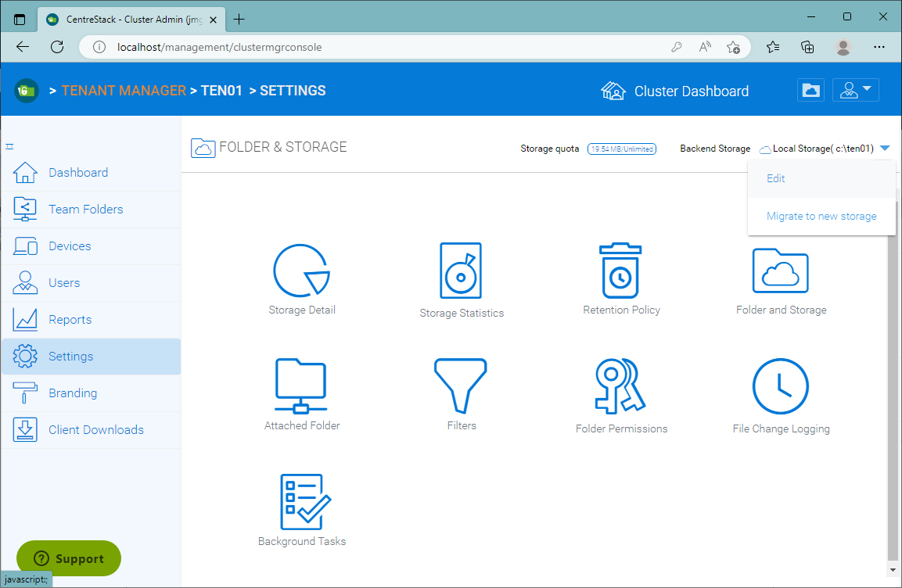
Task: Click the TEN01 breadcrumb
Action: click(x=221, y=91)
